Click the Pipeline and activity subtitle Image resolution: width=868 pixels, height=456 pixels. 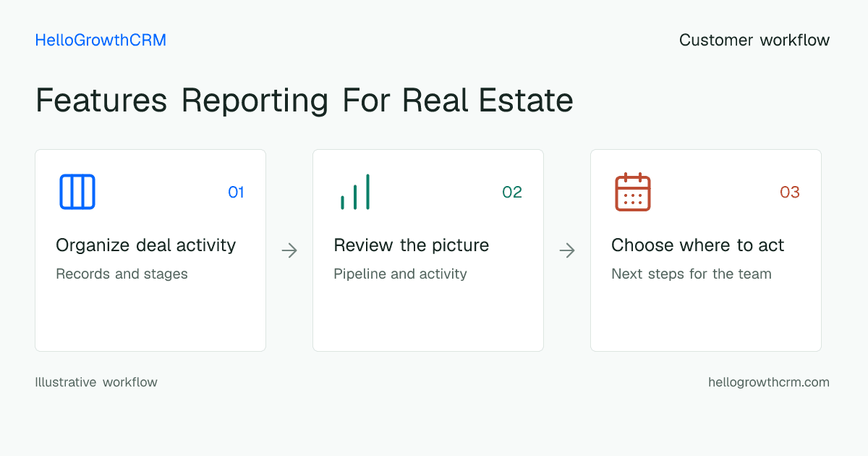tap(400, 274)
